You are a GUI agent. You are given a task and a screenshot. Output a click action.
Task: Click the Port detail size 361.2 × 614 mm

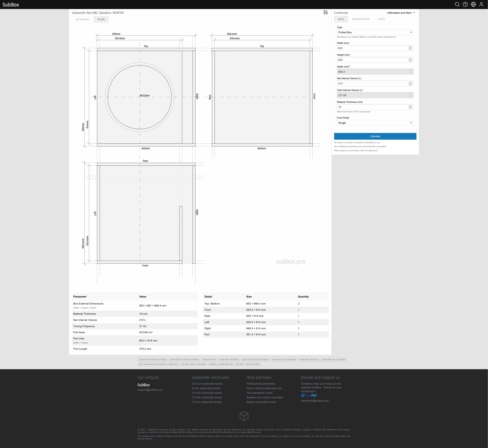click(256, 335)
